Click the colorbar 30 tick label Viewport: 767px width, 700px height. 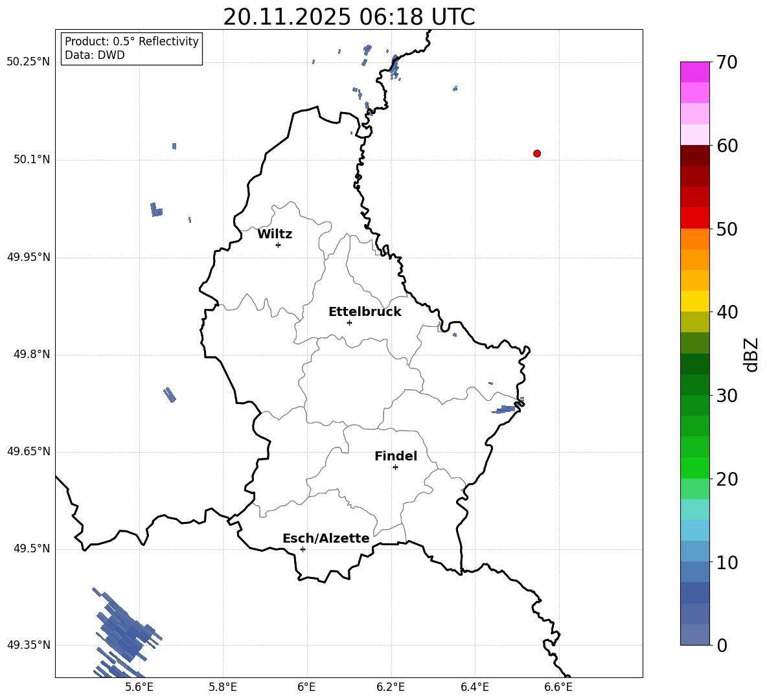pyautogui.click(x=727, y=396)
